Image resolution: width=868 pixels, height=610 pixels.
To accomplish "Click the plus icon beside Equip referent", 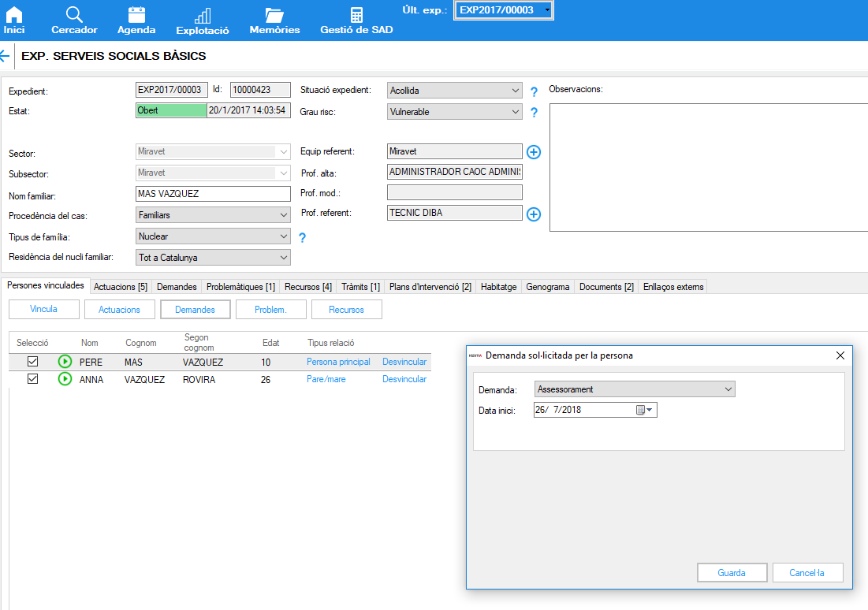I will (534, 152).
